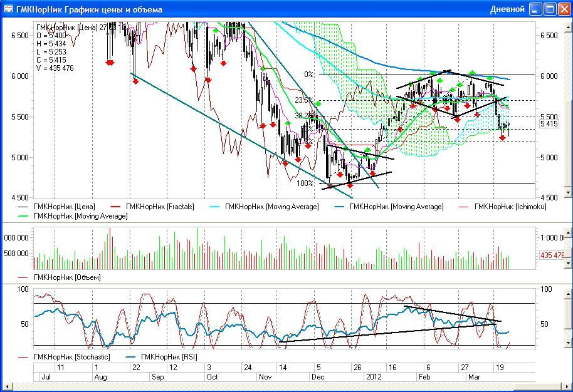
Task: Click the 'Oct' month label on time axis
Action: (213, 377)
